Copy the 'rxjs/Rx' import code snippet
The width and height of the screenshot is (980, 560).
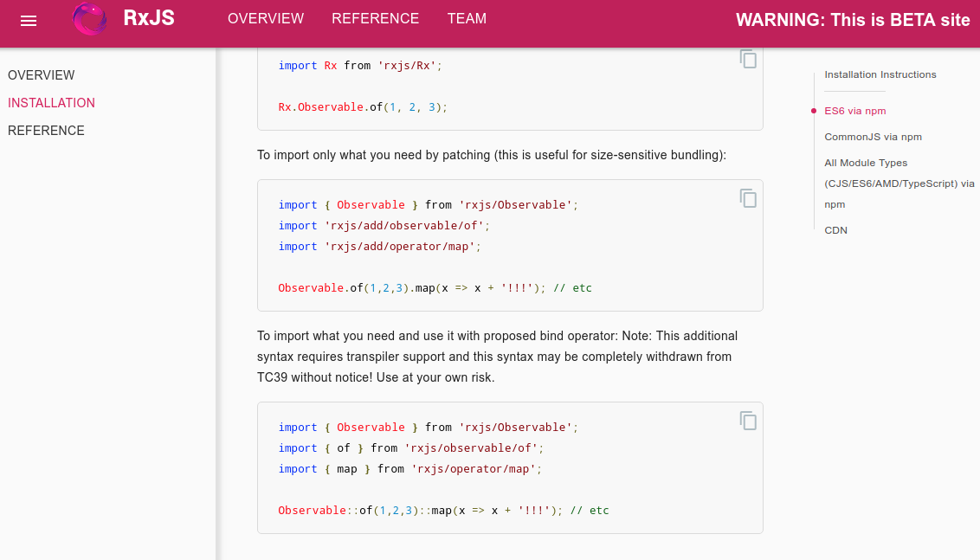[x=747, y=59]
